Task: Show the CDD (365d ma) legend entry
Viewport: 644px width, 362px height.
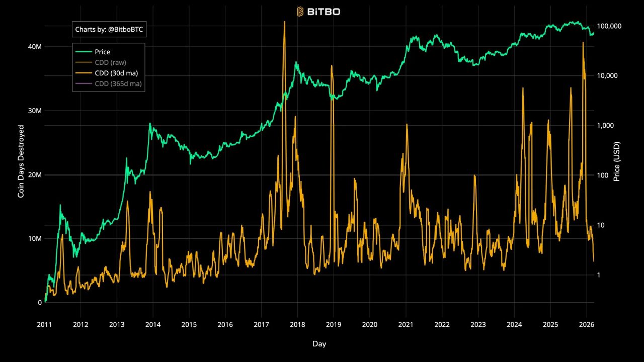Action: tap(118, 83)
